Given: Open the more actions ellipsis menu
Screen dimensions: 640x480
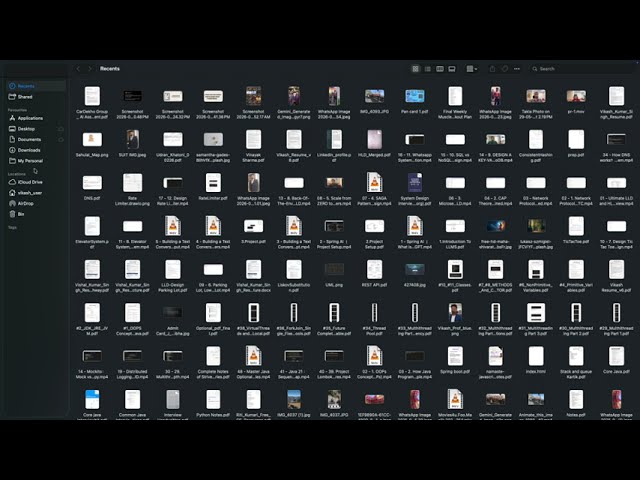Looking at the screenshot, I should pos(517,69).
